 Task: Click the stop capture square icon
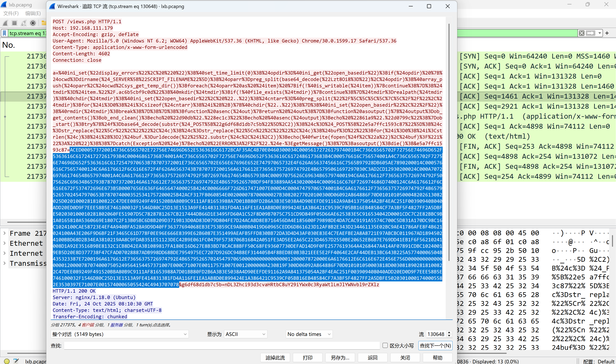[14, 23]
